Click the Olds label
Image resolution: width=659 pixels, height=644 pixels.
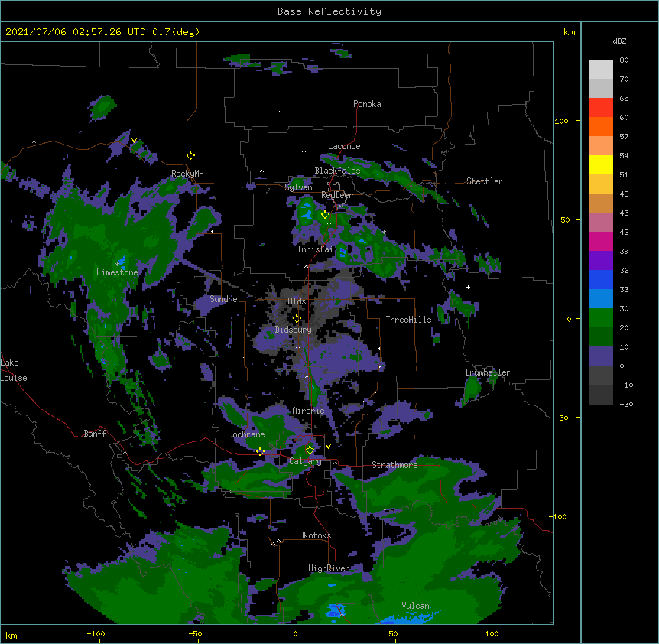tap(297, 301)
